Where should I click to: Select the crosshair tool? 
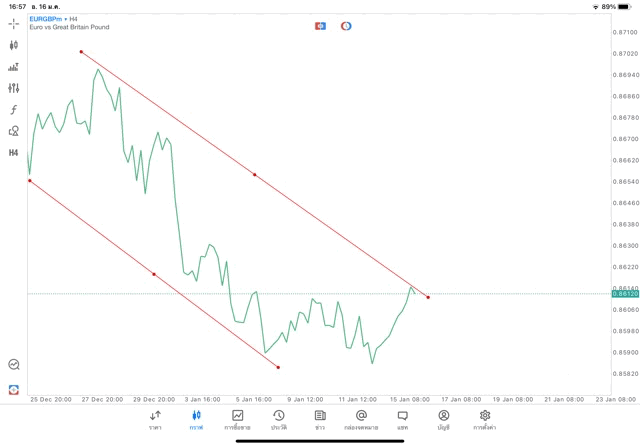pos(14,23)
